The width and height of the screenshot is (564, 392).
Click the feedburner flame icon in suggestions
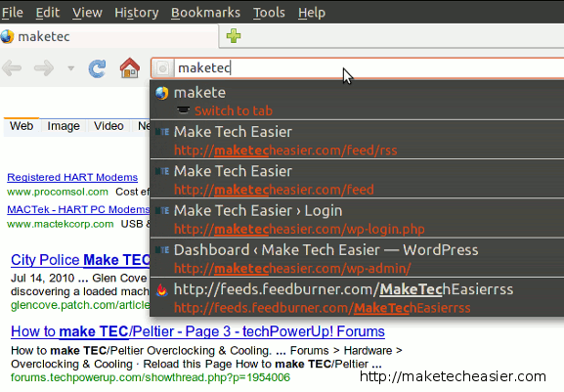tap(162, 290)
